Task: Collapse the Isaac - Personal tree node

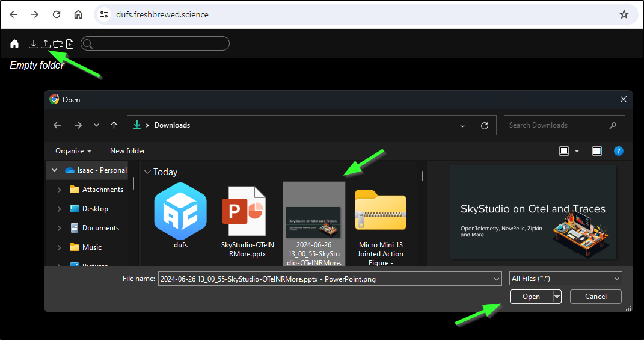Action: coord(54,170)
